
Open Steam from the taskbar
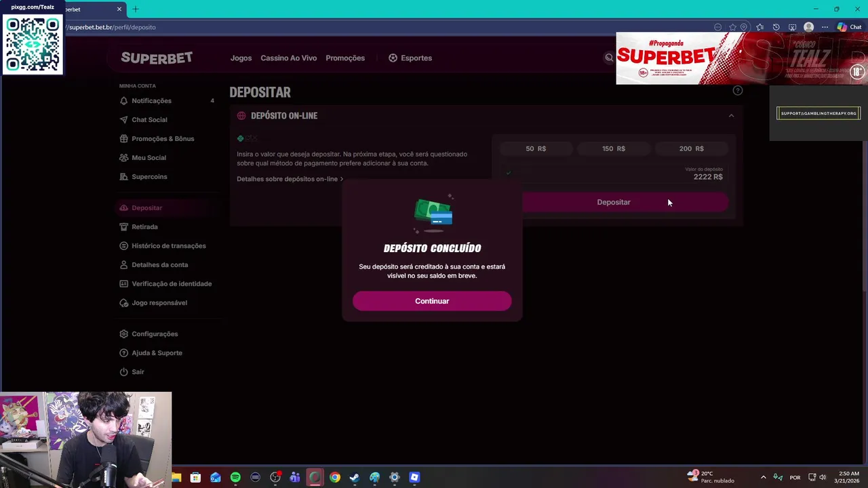click(355, 477)
